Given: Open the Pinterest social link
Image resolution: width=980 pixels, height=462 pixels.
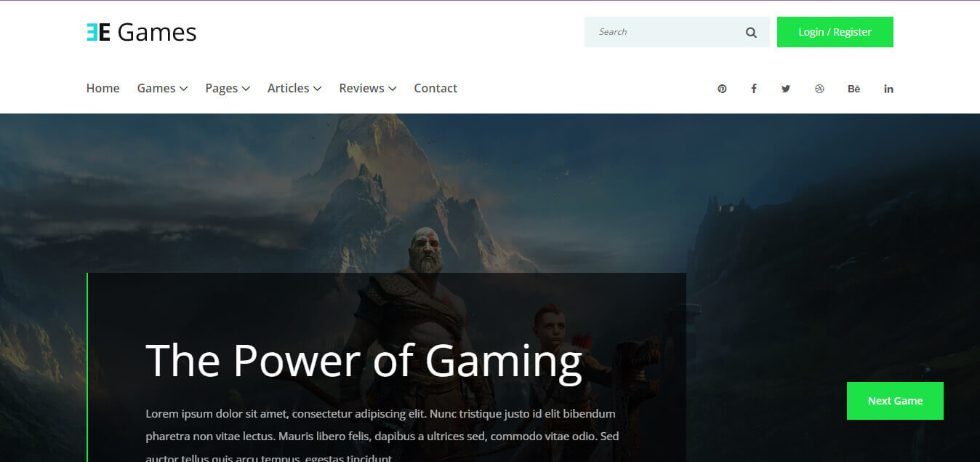Looking at the screenshot, I should pos(722,89).
